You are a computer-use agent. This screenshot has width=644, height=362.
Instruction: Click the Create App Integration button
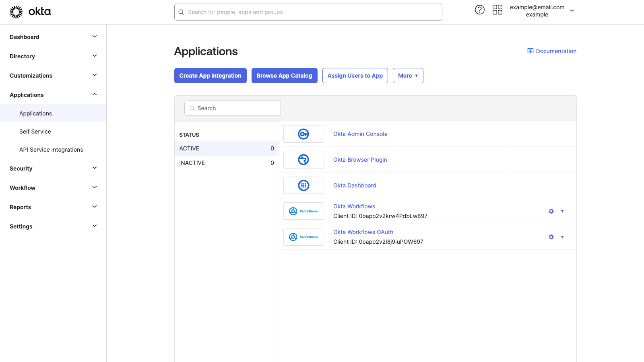coord(210,76)
